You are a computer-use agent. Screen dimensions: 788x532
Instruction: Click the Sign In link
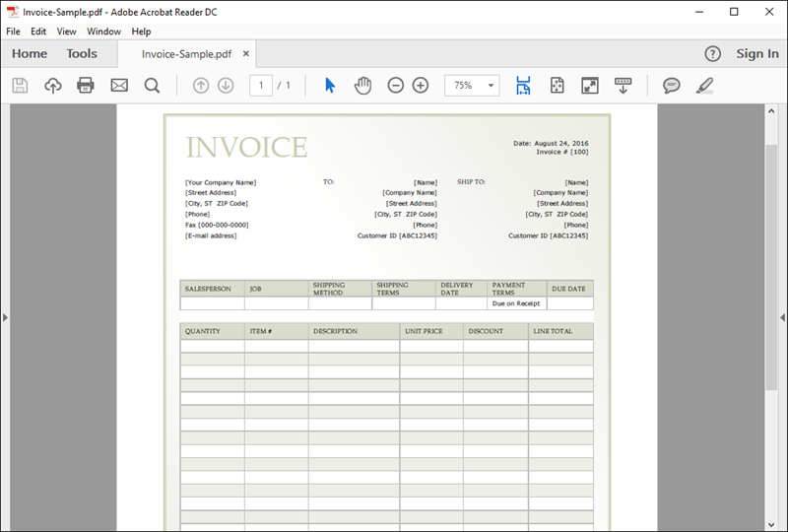point(757,54)
